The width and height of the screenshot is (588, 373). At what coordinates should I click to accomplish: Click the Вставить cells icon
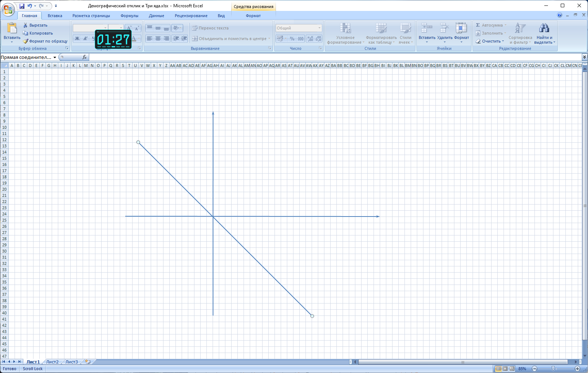(427, 28)
